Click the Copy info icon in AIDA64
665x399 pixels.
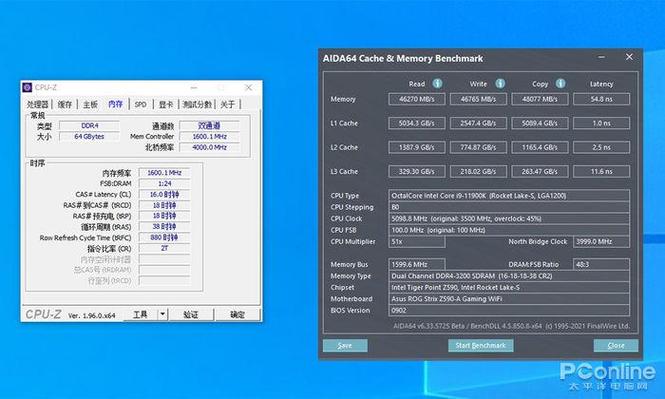pyautogui.click(x=560, y=84)
